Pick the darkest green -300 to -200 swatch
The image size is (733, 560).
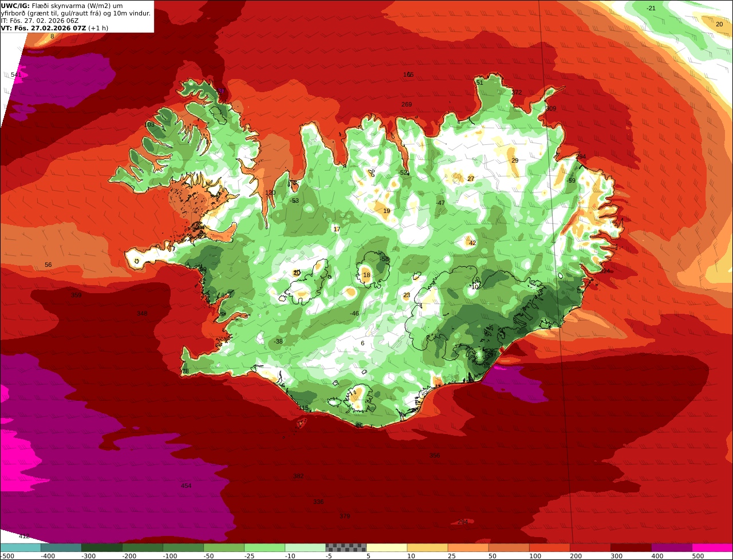pyautogui.click(x=102, y=547)
